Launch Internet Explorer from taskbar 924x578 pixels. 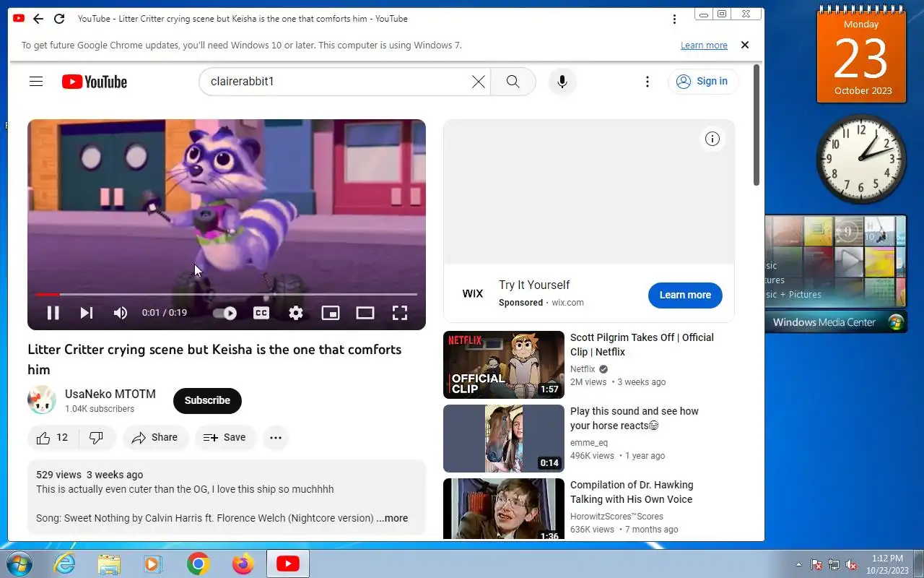click(65, 564)
